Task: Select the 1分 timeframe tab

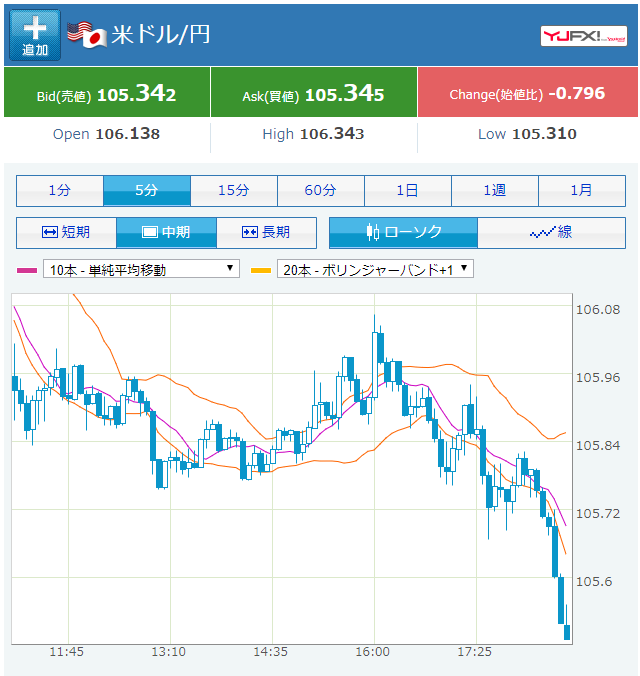Action: pos(60,190)
